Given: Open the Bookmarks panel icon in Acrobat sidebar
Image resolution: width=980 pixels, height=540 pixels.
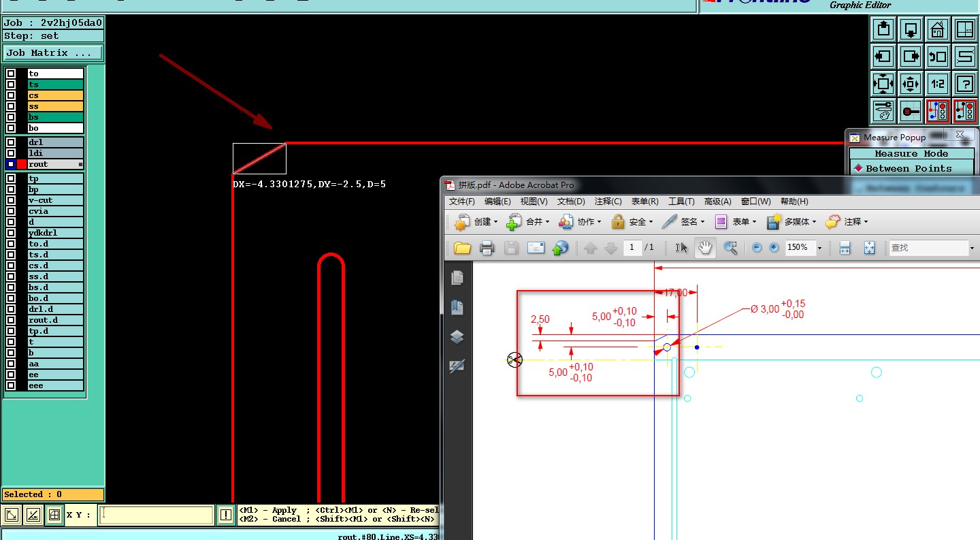Looking at the screenshot, I should click(457, 307).
